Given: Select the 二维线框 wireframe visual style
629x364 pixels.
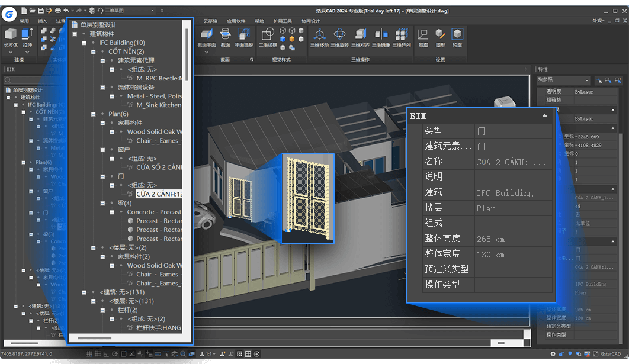Looking at the screenshot, I should 267,34.
